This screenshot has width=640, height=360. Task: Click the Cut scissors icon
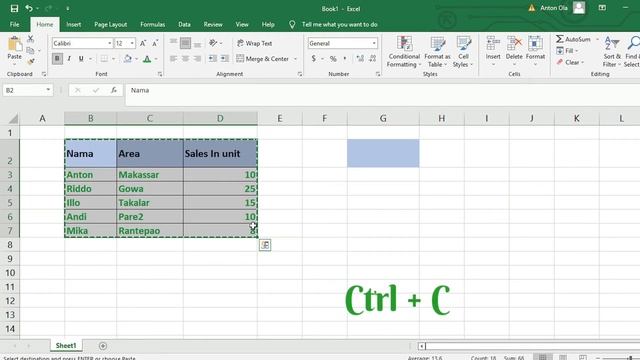pyautogui.click(x=31, y=39)
